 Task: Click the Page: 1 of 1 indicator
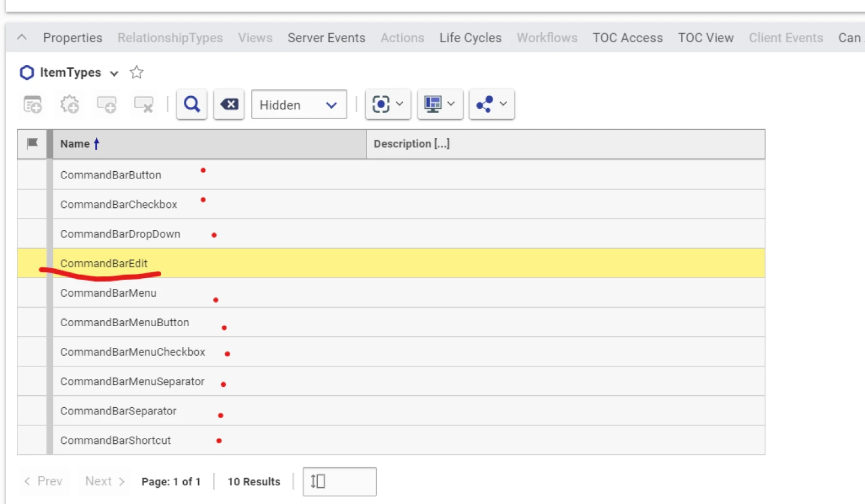coord(171,481)
